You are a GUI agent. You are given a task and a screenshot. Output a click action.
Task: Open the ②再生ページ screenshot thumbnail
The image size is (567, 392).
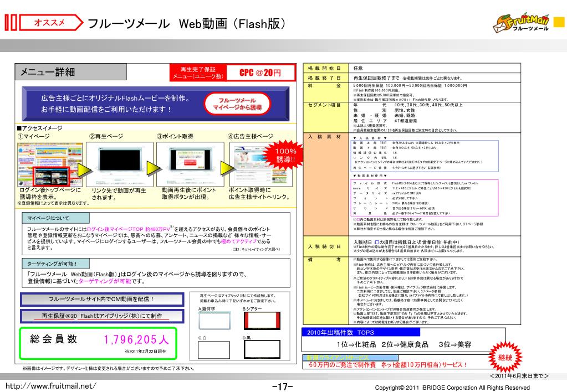point(120,164)
